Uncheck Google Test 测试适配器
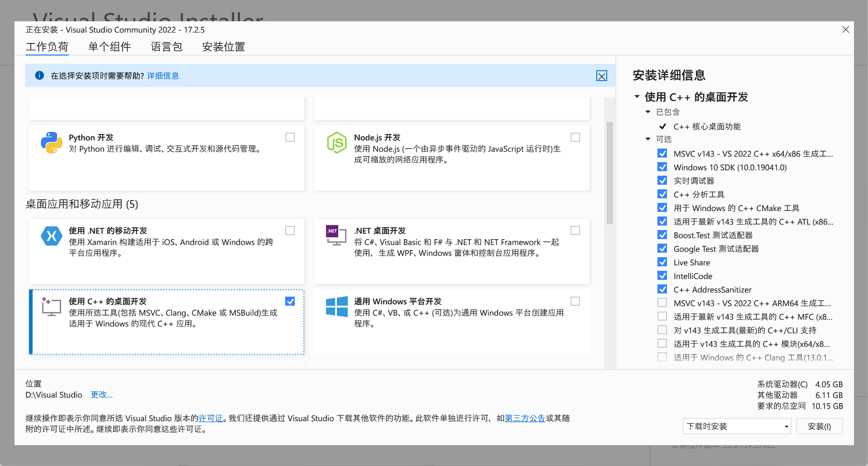This screenshot has height=466, width=868. click(662, 248)
